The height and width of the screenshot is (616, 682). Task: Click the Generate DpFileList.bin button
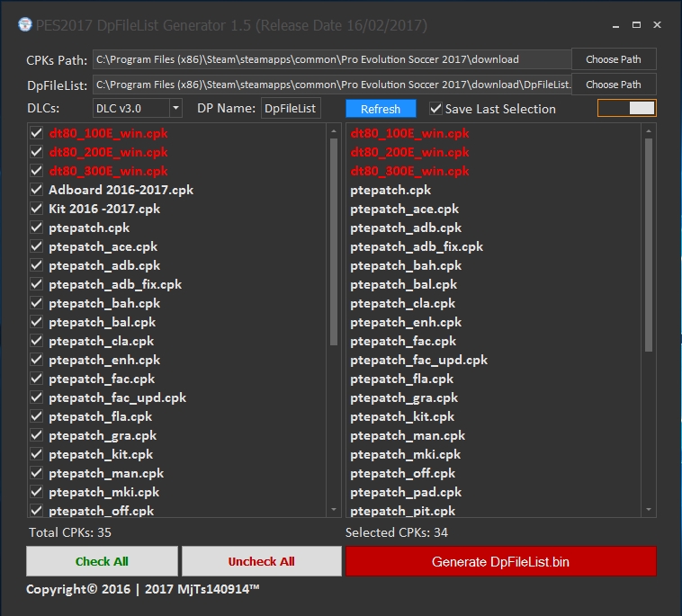[500, 561]
